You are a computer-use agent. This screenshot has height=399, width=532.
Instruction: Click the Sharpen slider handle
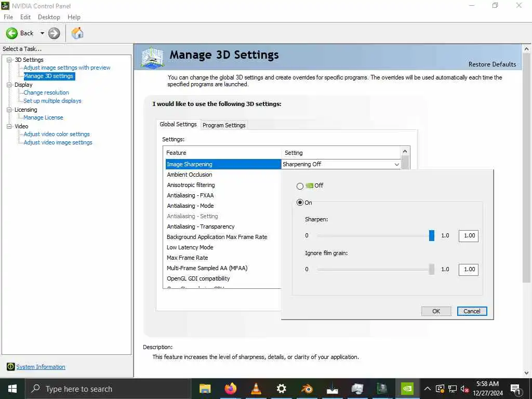432,235
